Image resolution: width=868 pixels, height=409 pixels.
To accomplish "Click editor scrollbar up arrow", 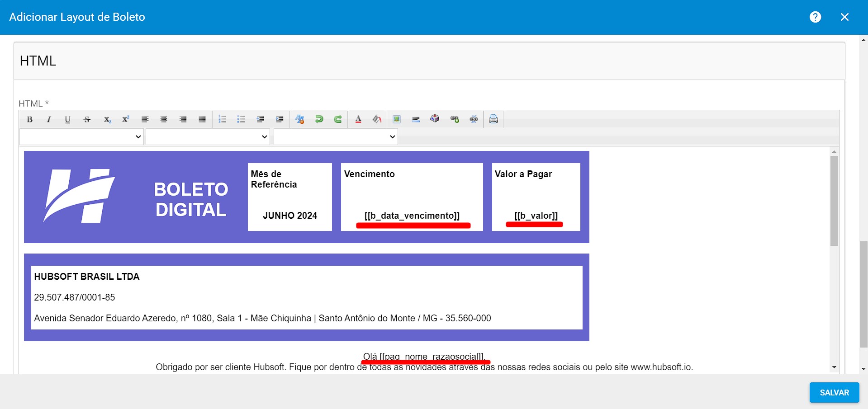I will point(834,151).
